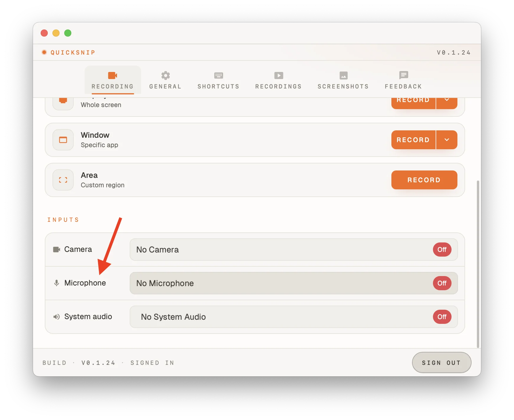Toggle the Camera Off switch
Screen dimensions: 514x420
[442, 250]
